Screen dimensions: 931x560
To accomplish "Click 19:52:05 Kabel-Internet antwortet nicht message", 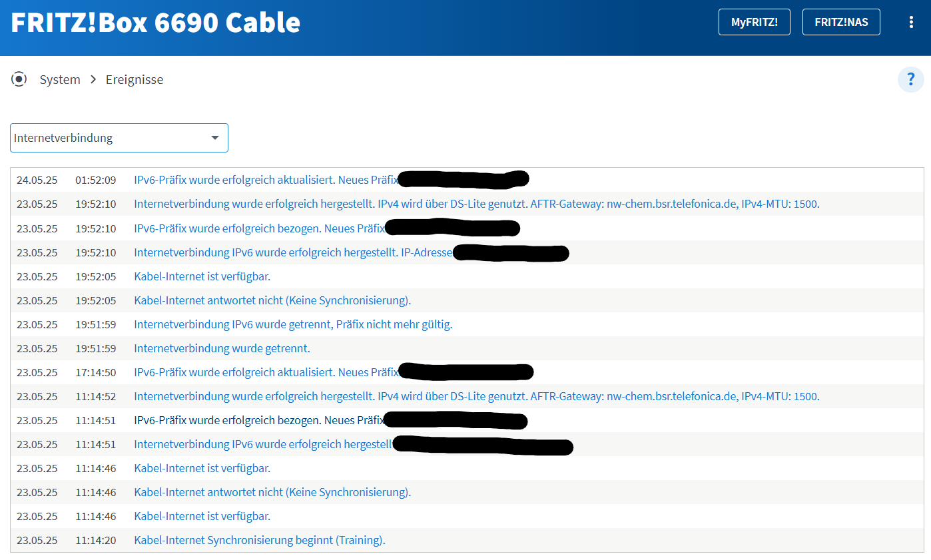I will click(x=272, y=300).
